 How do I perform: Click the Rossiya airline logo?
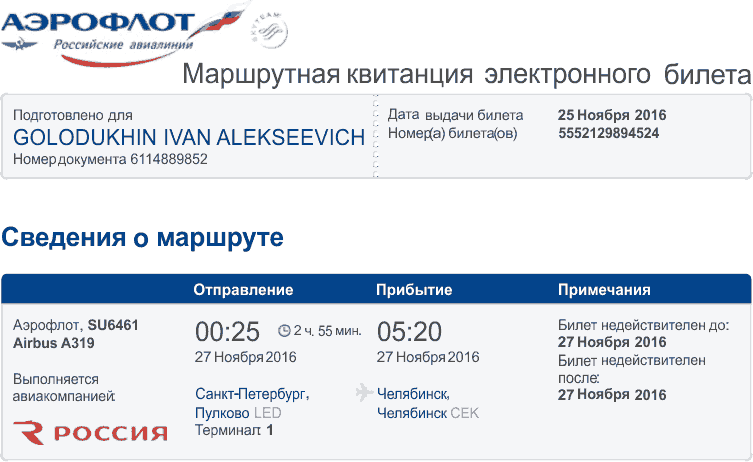[x=91, y=432]
